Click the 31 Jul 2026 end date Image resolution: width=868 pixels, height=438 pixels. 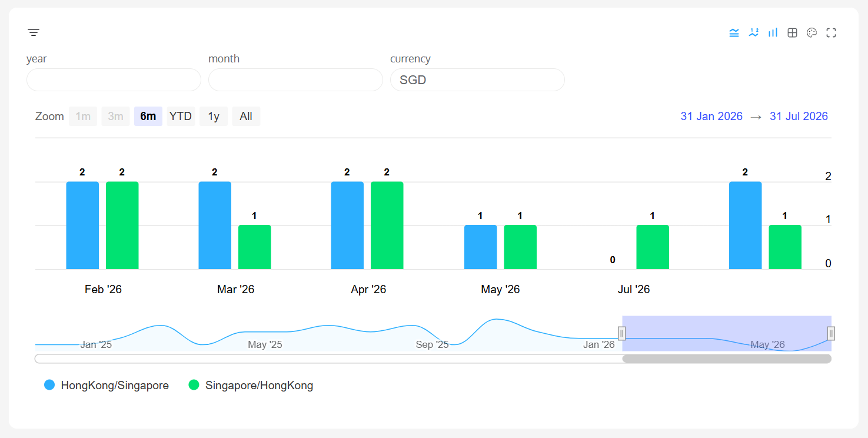point(799,117)
